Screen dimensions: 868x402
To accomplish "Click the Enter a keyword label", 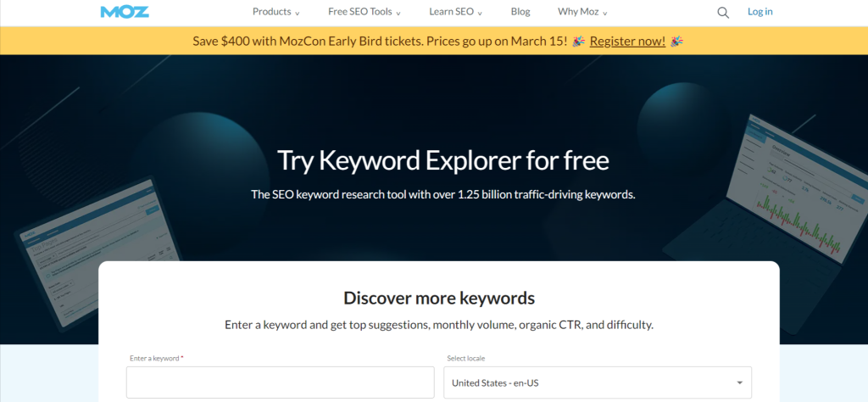I will tap(156, 358).
